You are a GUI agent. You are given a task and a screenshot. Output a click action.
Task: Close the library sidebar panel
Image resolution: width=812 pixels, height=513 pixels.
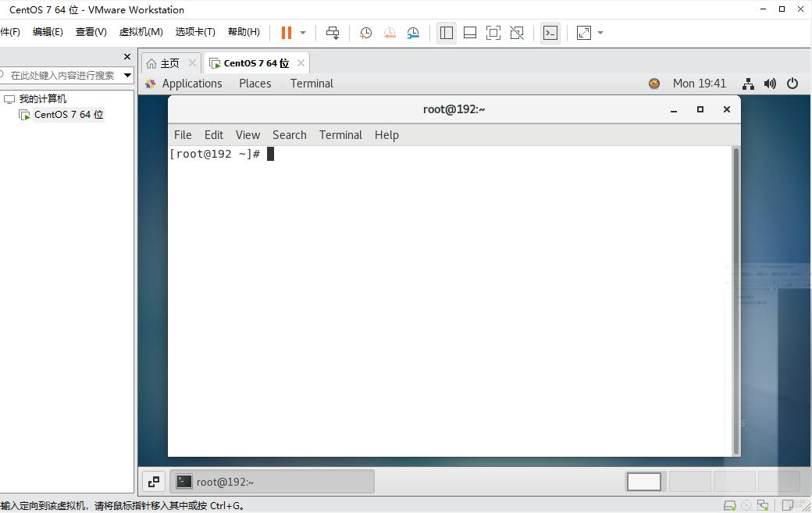pos(126,56)
